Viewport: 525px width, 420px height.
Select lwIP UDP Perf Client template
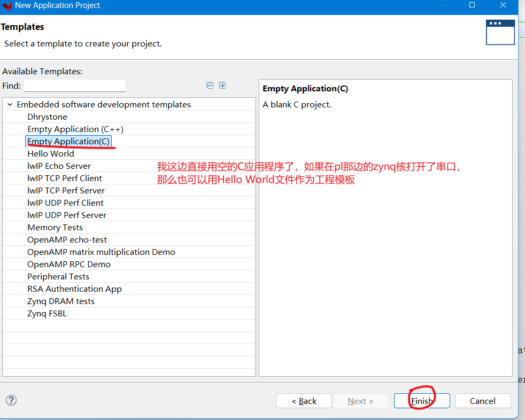click(65, 203)
